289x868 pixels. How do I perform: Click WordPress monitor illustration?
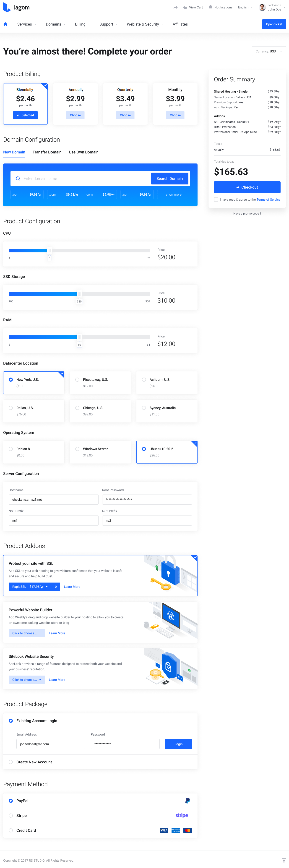coord(171,620)
